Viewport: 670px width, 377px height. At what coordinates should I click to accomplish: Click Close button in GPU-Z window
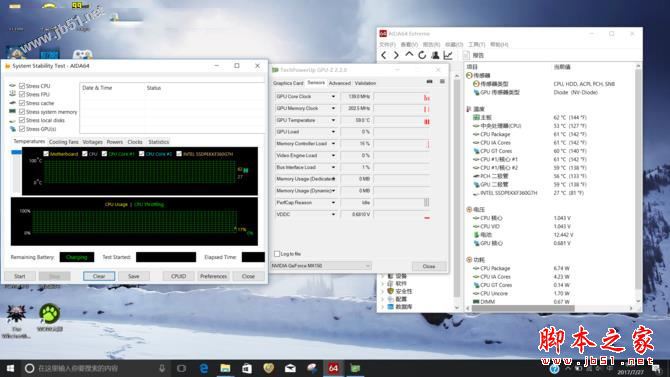429,266
